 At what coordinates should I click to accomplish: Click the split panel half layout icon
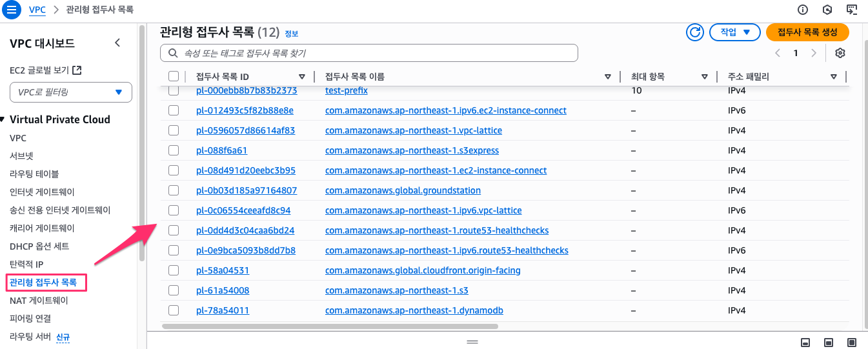point(829,341)
